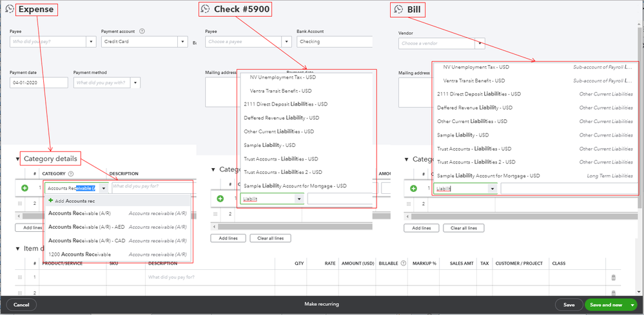Click the Expense Payment date field

point(39,83)
